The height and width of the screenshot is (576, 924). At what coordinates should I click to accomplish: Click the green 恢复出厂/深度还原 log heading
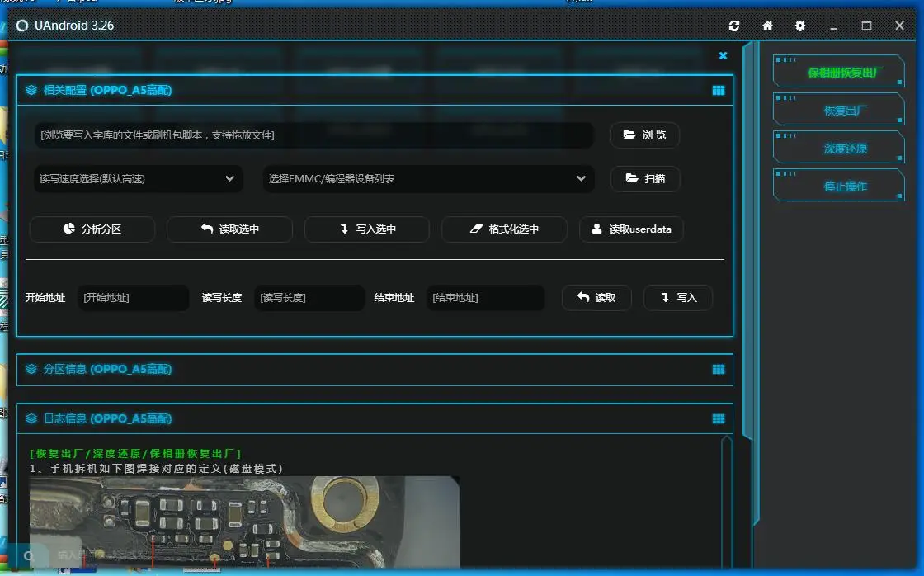click(135, 453)
